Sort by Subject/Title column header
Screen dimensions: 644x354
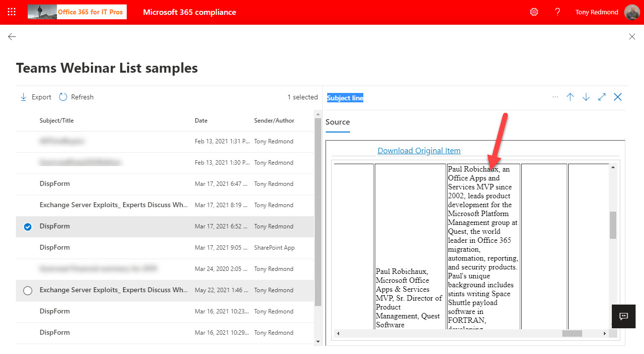56,121
